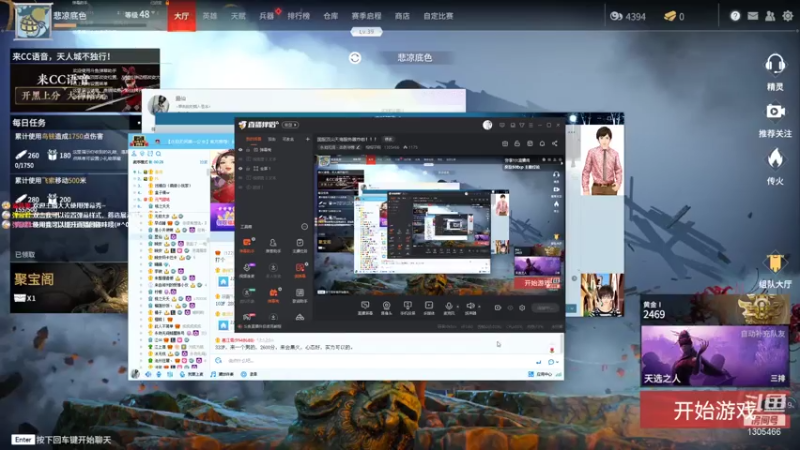Image resolution: width=800 pixels, height=450 pixels.
Task: Click the 推荐关注 camera icon
Action: click(x=775, y=111)
